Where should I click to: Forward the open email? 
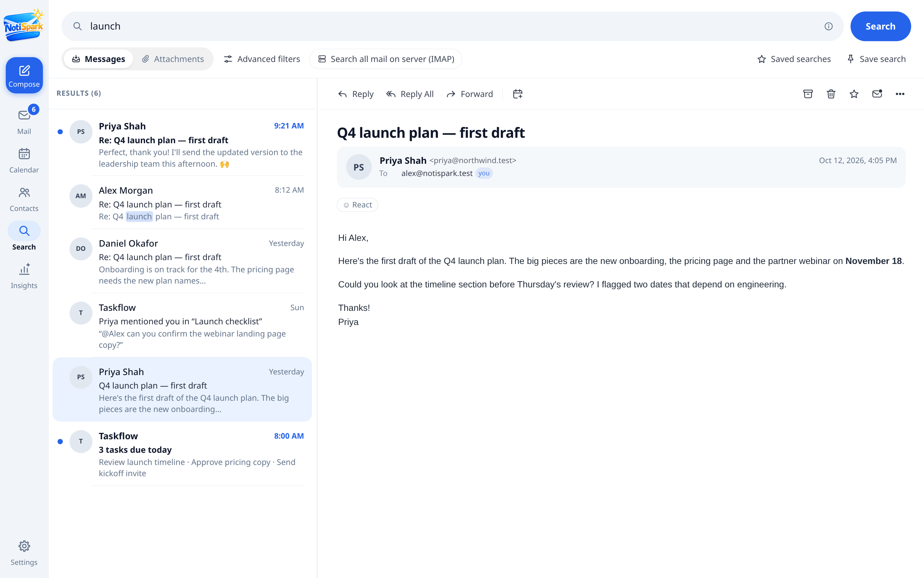point(470,94)
